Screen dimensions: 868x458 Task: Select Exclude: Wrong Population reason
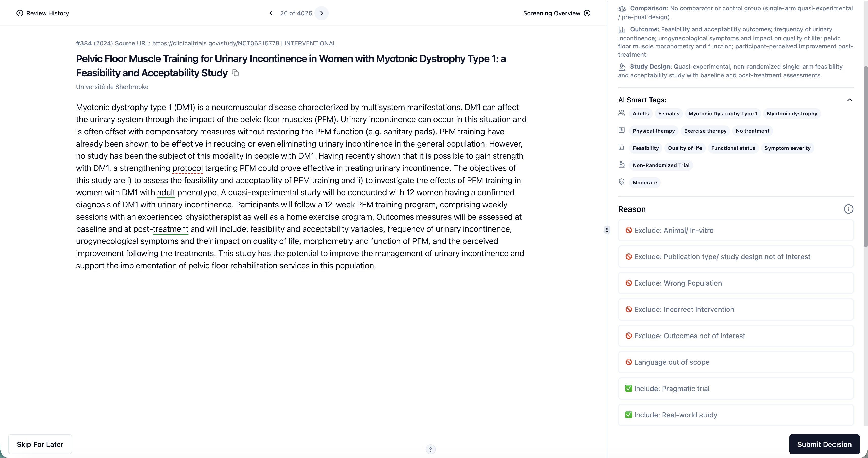736,283
